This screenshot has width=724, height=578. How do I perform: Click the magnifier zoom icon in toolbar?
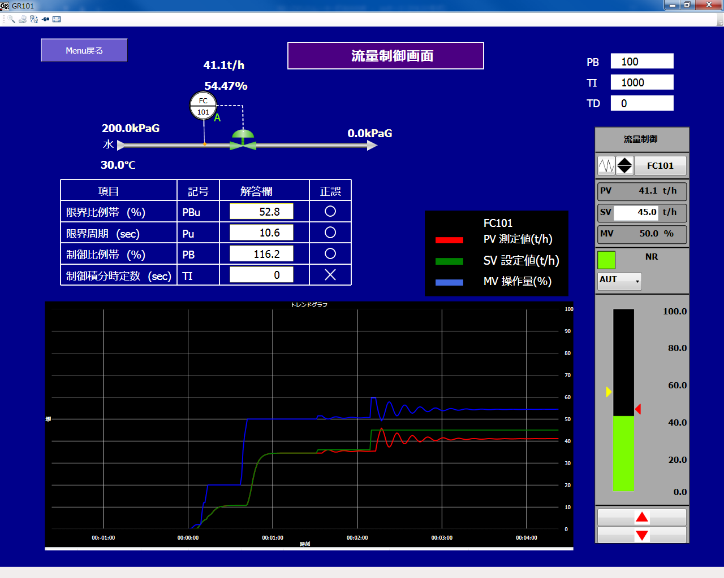coord(9,19)
